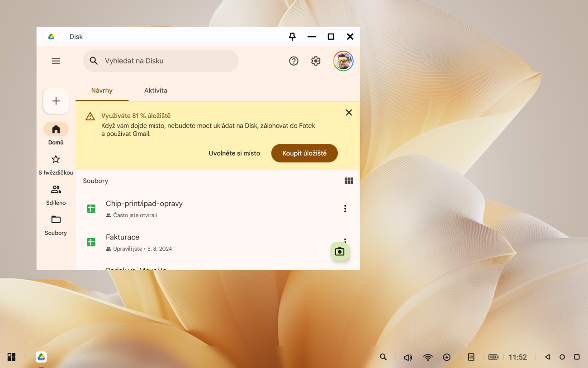Screen dimensions: 588x368
Task: Open Google Drive from the taskbar
Action: (x=41, y=357)
